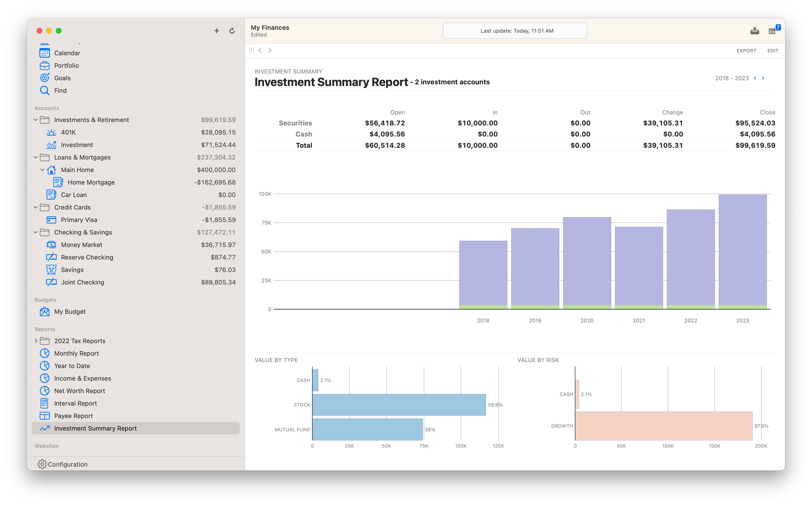This screenshot has height=506, width=812.
Task: Go to next date range arrow
Action: pyautogui.click(x=763, y=78)
